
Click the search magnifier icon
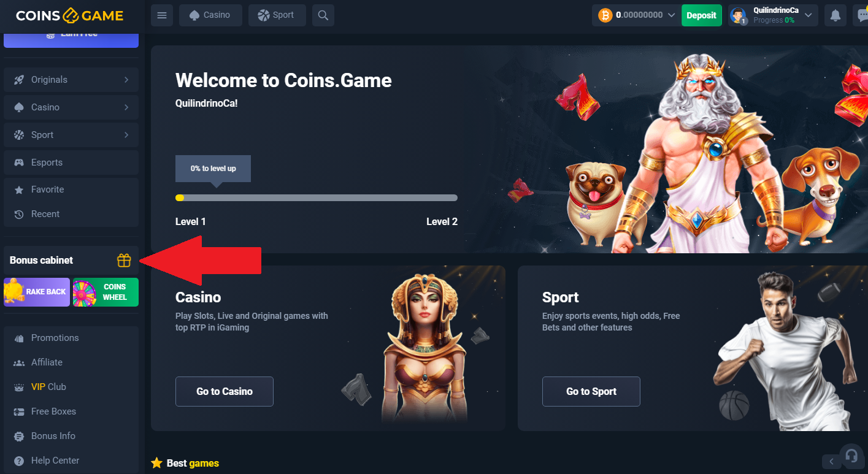pyautogui.click(x=323, y=15)
